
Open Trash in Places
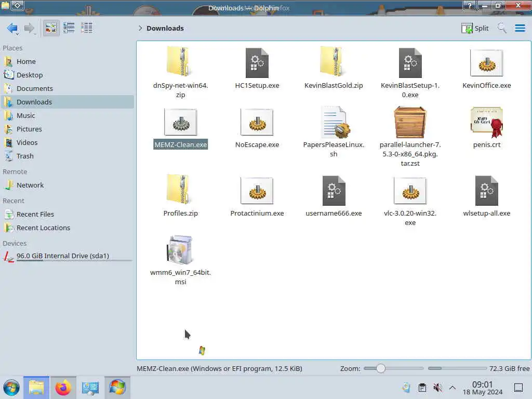coord(68,156)
